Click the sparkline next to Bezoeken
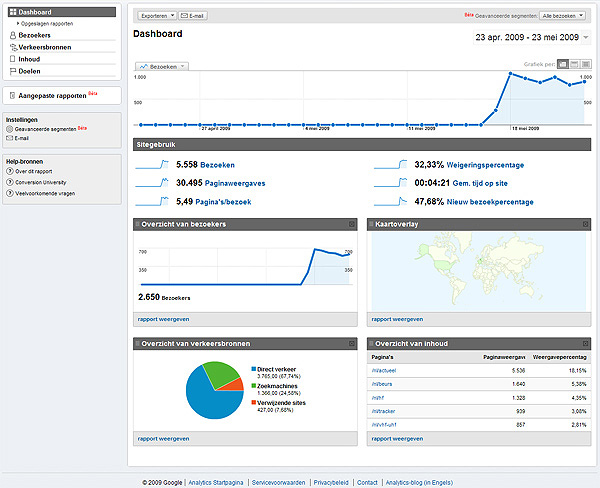The width and height of the screenshot is (600, 488). click(152, 165)
